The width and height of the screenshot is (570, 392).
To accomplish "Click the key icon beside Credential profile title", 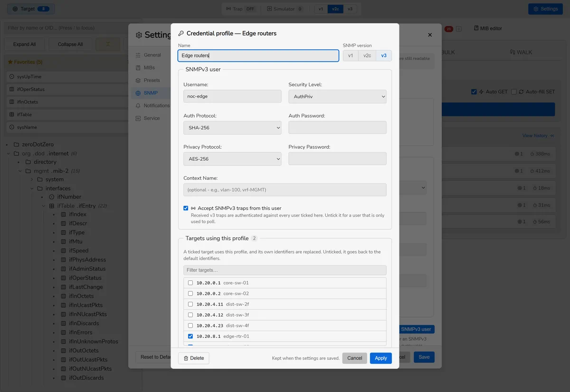I will [181, 34].
